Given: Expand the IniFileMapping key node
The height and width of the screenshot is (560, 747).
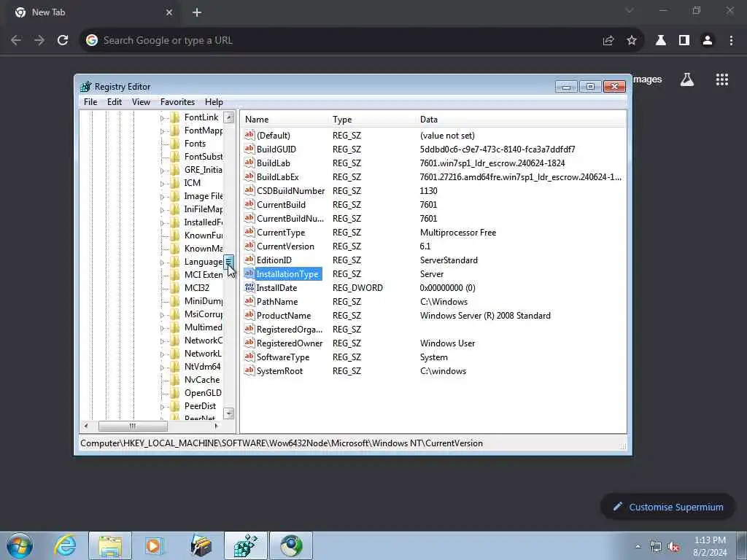Looking at the screenshot, I should pos(162,209).
